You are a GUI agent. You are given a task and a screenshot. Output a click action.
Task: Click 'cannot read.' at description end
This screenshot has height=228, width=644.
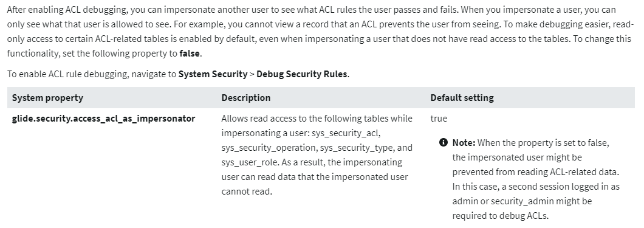click(247, 192)
